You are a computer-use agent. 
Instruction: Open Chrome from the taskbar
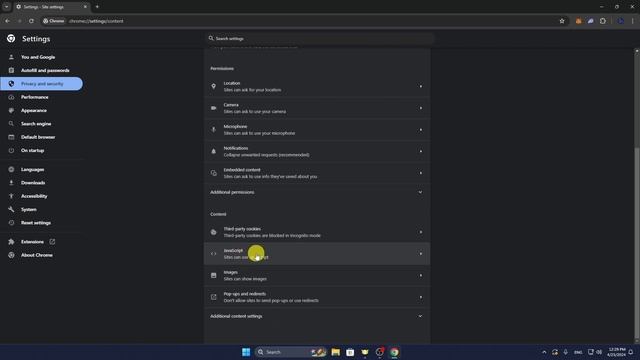(x=394, y=352)
